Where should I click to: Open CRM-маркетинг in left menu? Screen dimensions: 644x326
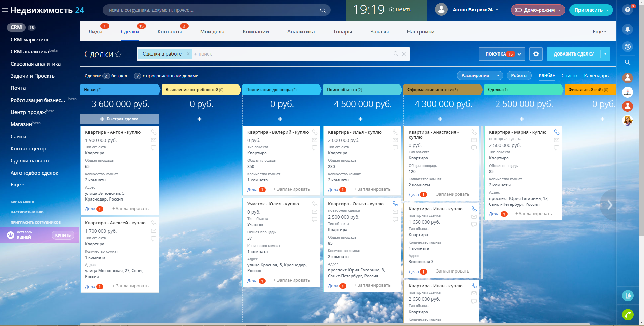[x=30, y=40]
